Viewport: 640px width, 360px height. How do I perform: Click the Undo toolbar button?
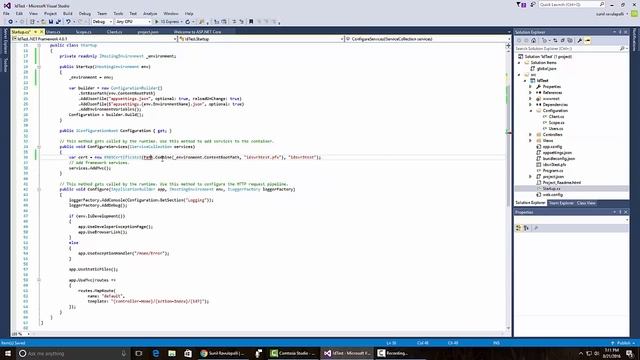pyautogui.click(x=68, y=22)
